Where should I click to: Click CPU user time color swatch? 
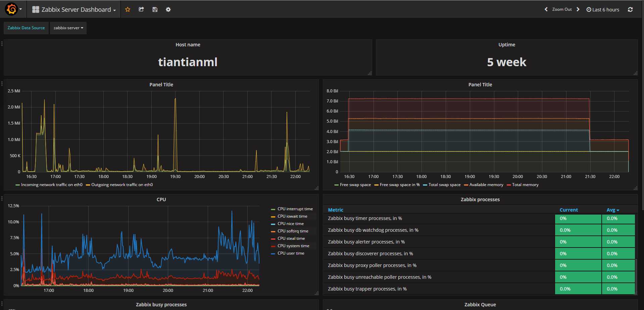coord(273,254)
